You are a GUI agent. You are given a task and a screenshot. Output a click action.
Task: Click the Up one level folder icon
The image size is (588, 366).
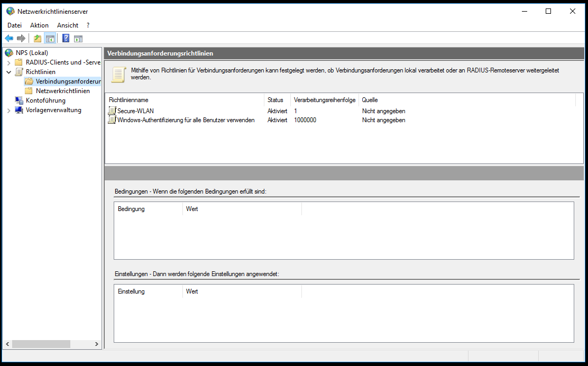coord(38,38)
